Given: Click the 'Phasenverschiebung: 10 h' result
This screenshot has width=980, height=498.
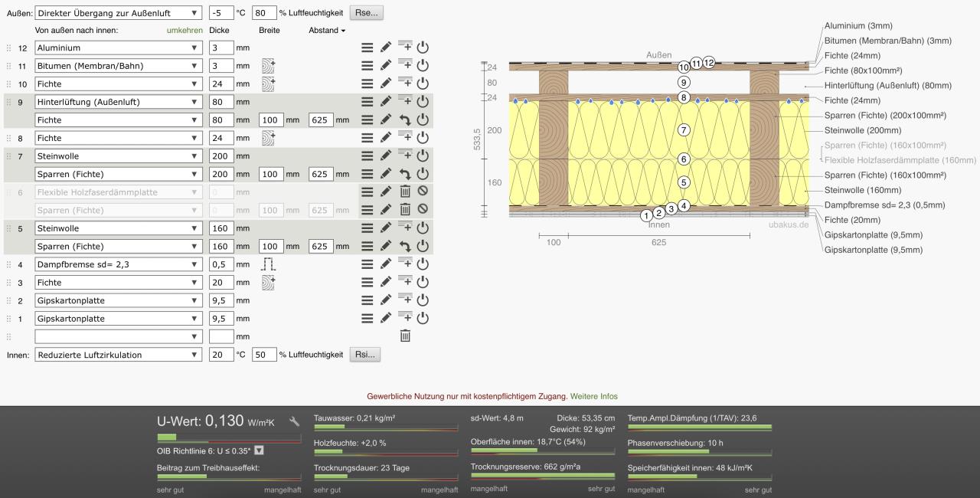Looking at the screenshot, I should [x=675, y=443].
